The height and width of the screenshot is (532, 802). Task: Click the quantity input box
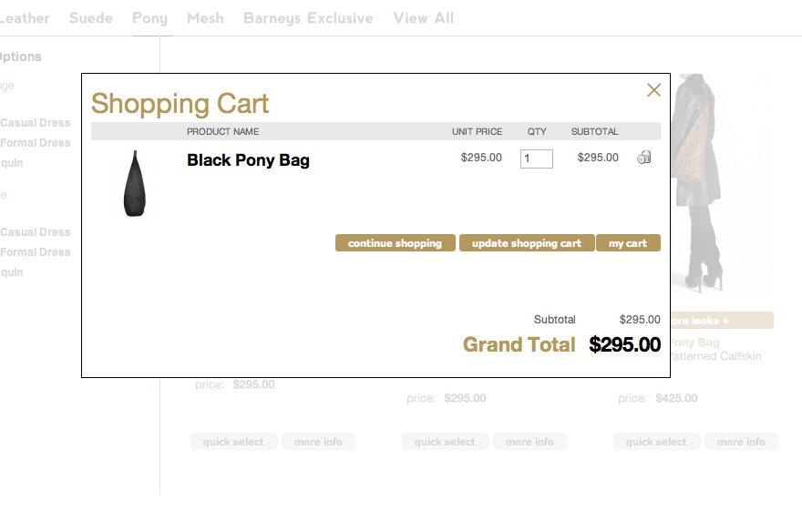click(536, 159)
